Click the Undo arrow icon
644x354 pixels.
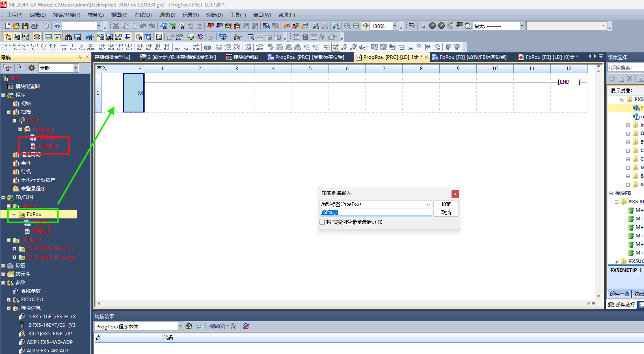pos(143,26)
